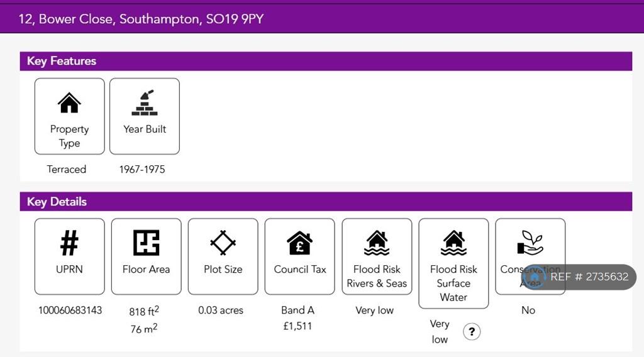The width and height of the screenshot is (644, 357).
Task: Select the 1967-1975 year built value
Action: [x=142, y=170]
